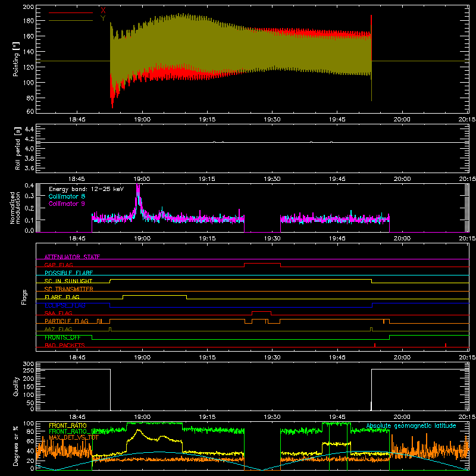Screen dimensions: 476x476
Task: Click the raised FLARE_FLAG step segment
Action: tap(155, 295)
